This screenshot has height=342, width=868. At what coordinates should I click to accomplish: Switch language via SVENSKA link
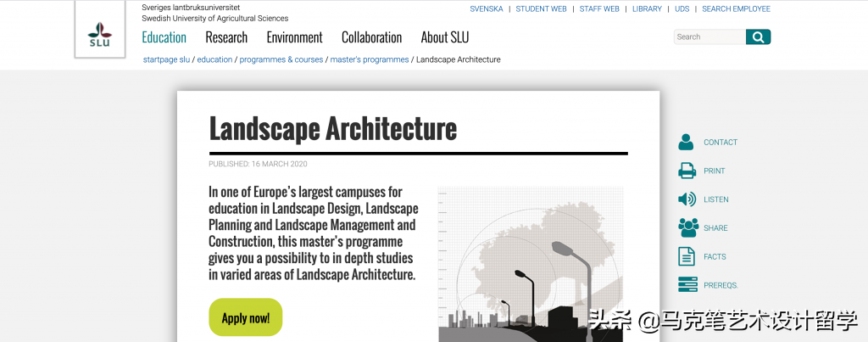[x=487, y=8]
